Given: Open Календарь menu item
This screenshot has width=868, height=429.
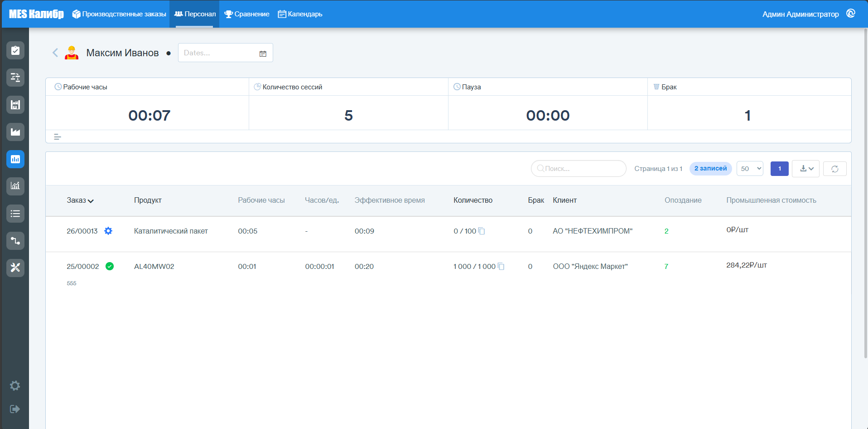Looking at the screenshot, I should 300,14.
